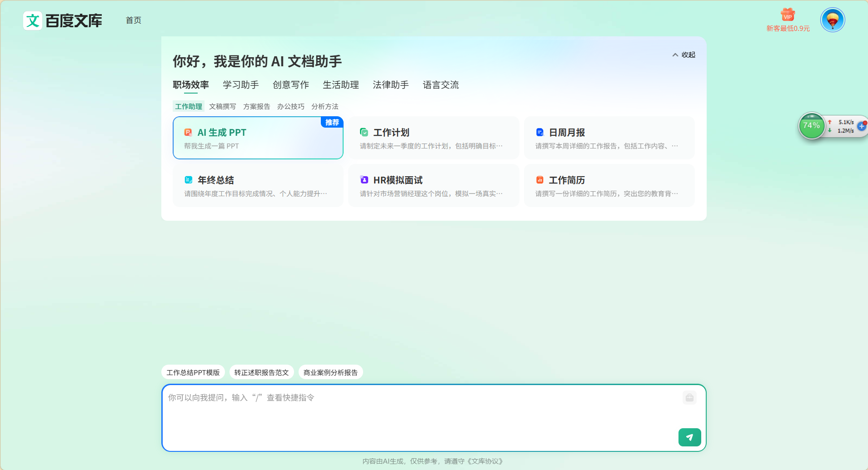
Task: Select the 分析方法 sub-category
Action: coord(325,106)
